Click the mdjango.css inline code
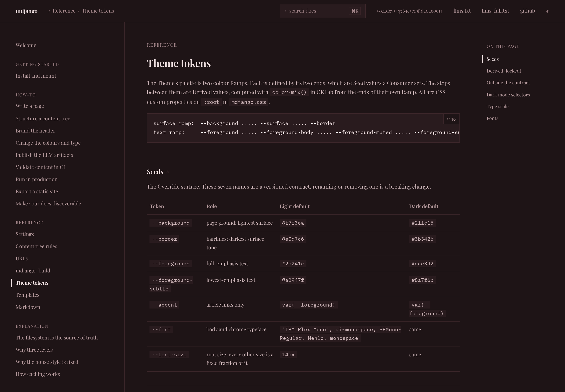The width and height of the screenshot is (565, 392). (249, 102)
